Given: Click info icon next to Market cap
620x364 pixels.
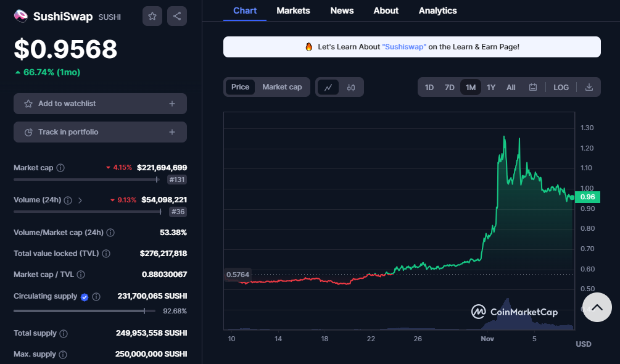Looking at the screenshot, I should tap(60, 168).
